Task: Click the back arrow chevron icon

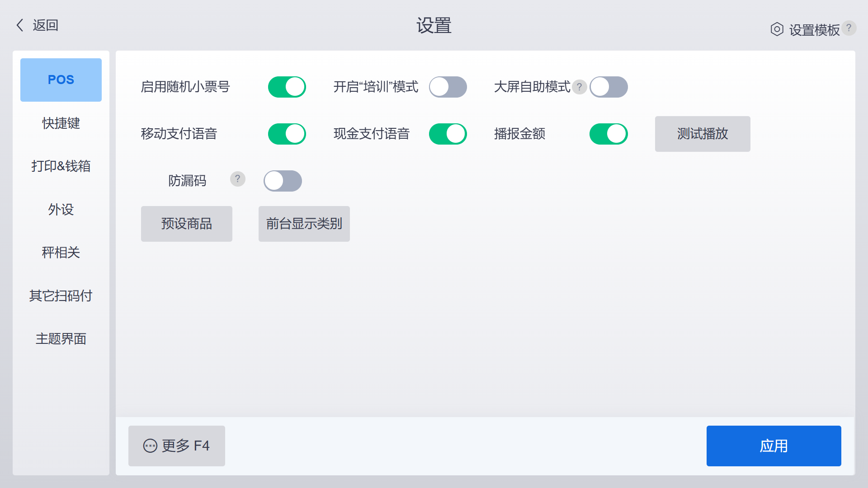Action: pyautogui.click(x=19, y=25)
